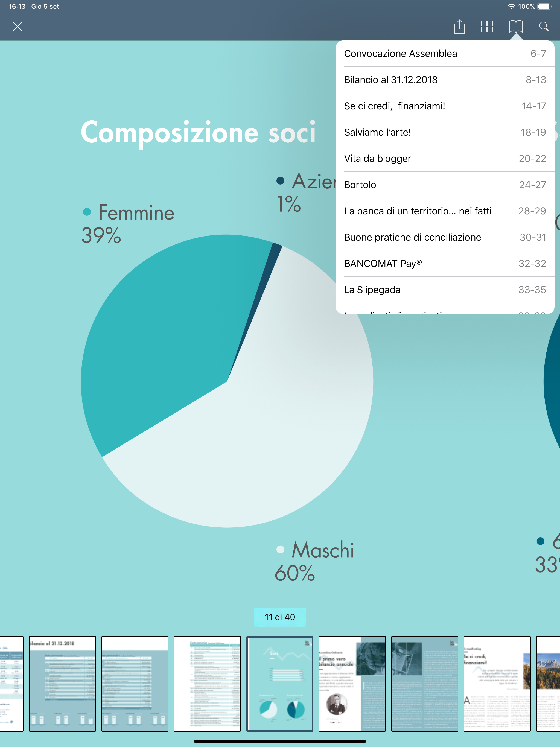
Task: Jump to BANCOMAT Pay chapter
Action: pos(445,263)
